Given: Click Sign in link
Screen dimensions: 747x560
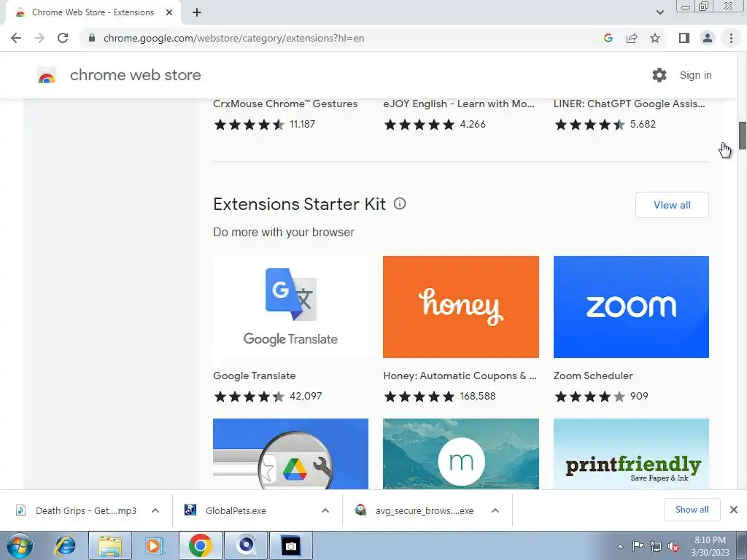Looking at the screenshot, I should coord(695,75).
